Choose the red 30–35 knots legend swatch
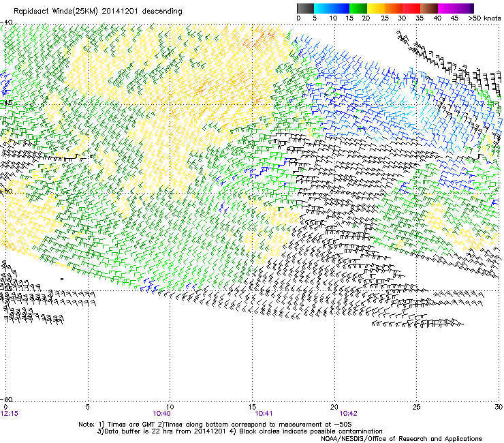 pos(411,8)
